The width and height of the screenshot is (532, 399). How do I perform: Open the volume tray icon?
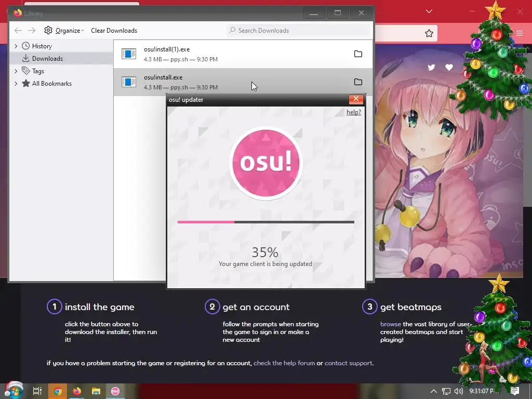pyautogui.click(x=458, y=391)
